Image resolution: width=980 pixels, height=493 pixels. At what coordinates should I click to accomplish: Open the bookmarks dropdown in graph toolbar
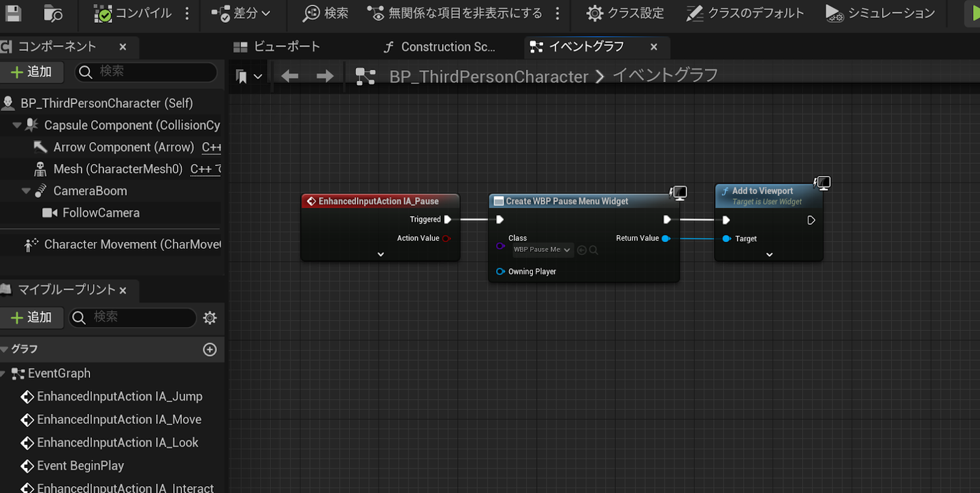(249, 76)
